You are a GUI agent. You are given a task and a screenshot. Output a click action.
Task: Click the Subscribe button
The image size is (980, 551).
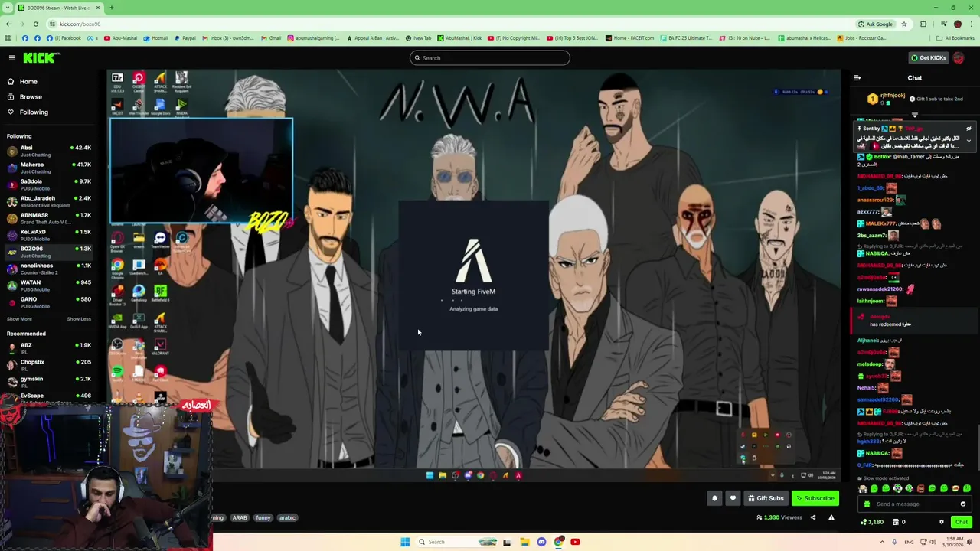(x=815, y=498)
